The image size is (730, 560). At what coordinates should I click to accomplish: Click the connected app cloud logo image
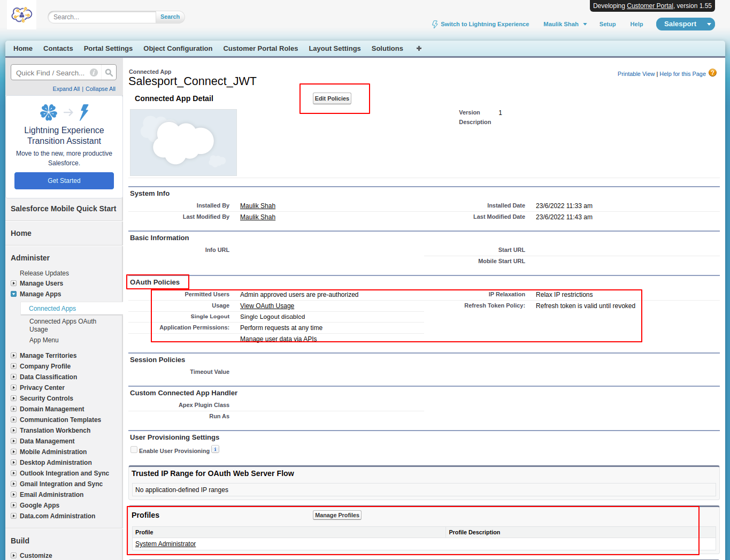(x=183, y=143)
